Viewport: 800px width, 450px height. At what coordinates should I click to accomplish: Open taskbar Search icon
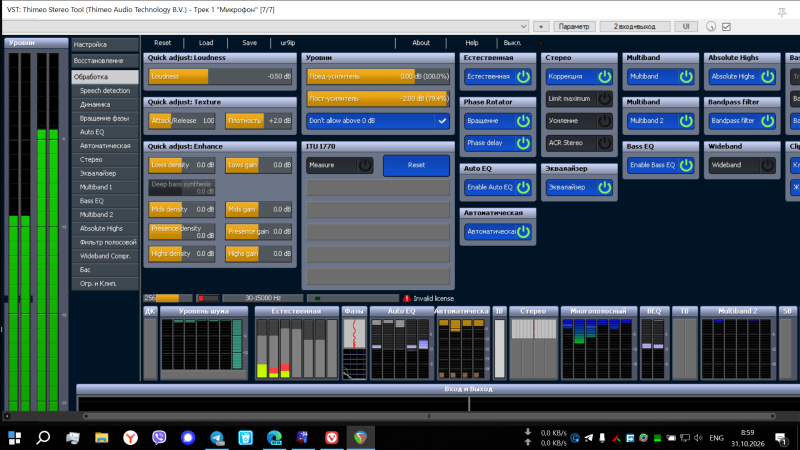[x=43, y=438]
